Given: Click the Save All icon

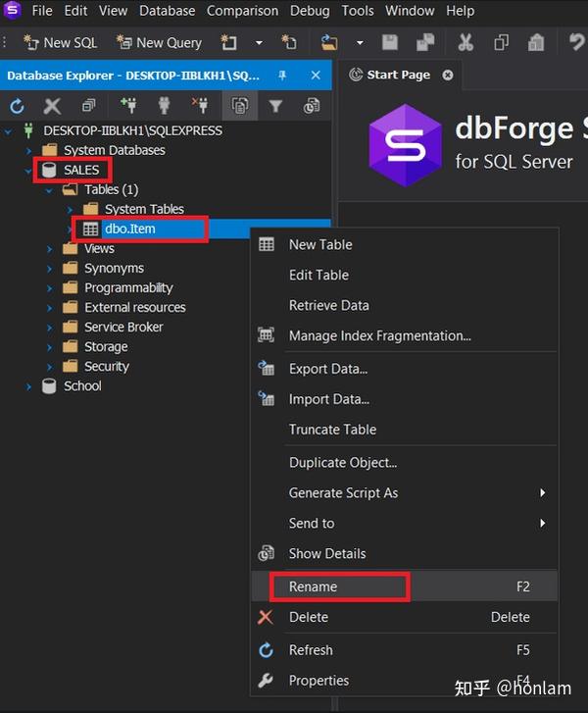Looking at the screenshot, I should [x=425, y=43].
